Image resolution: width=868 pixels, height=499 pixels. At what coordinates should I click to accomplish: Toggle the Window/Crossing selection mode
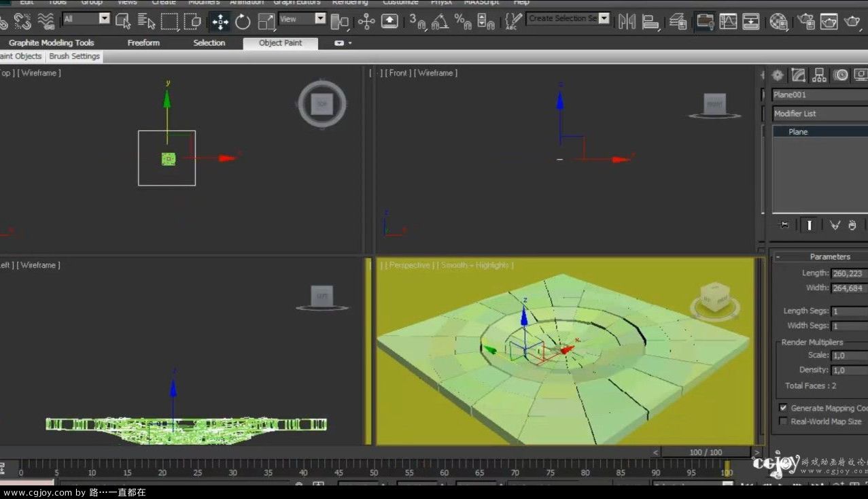tap(192, 21)
